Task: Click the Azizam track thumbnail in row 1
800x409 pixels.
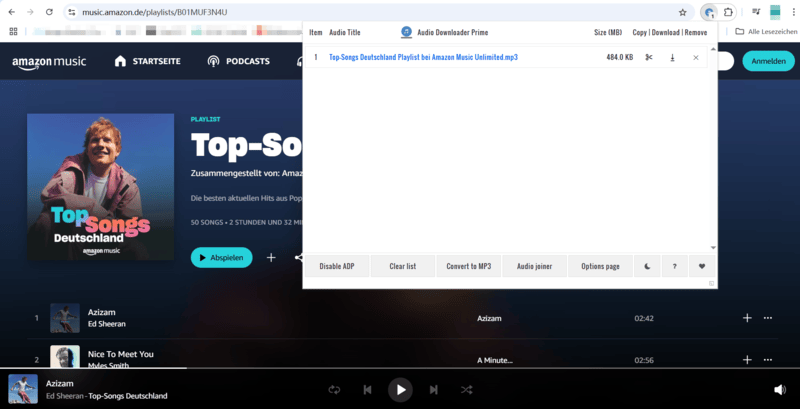Action: 65,318
